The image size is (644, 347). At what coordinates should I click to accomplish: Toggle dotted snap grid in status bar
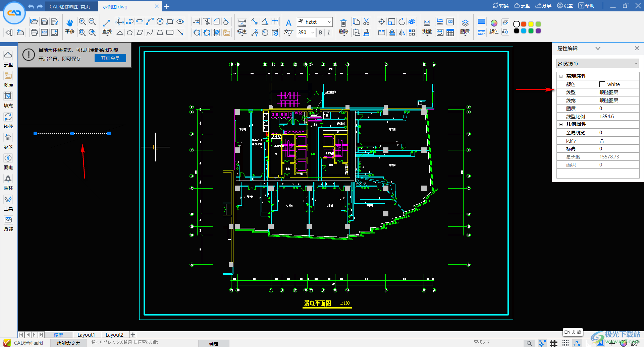pos(566,343)
